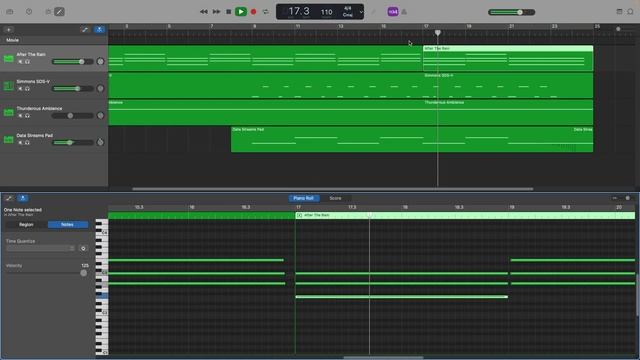Viewport: 640px width, 360px height.
Task: Click the tempo value 110
Action: click(326, 12)
